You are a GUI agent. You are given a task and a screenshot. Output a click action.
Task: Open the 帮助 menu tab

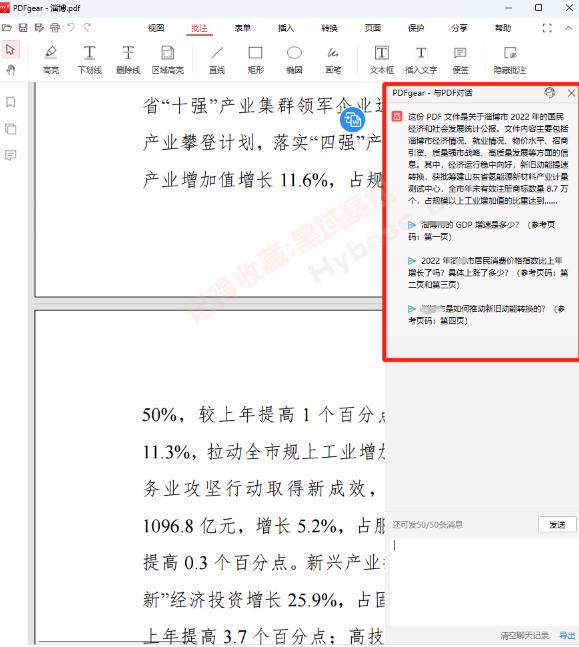503,28
